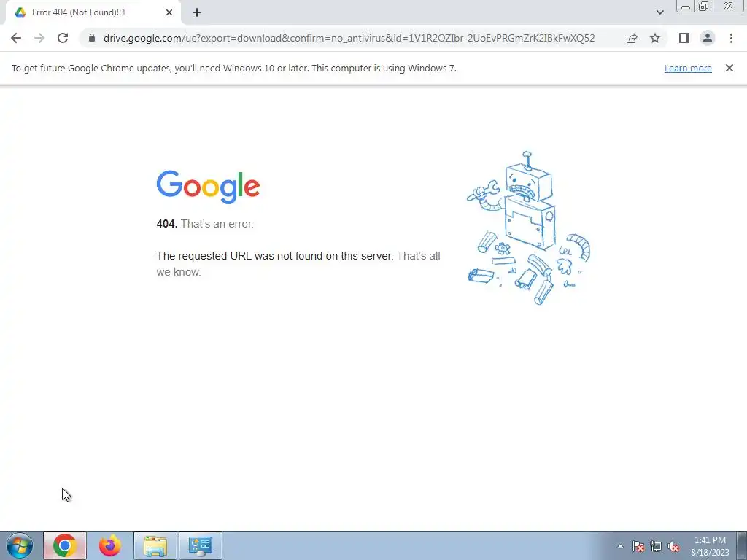The width and height of the screenshot is (747, 560).
Task: Open Action Center flag icon
Action: tap(638, 546)
